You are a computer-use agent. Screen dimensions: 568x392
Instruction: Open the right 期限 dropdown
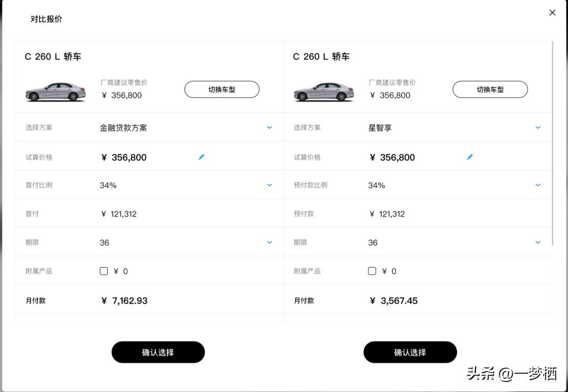(537, 242)
